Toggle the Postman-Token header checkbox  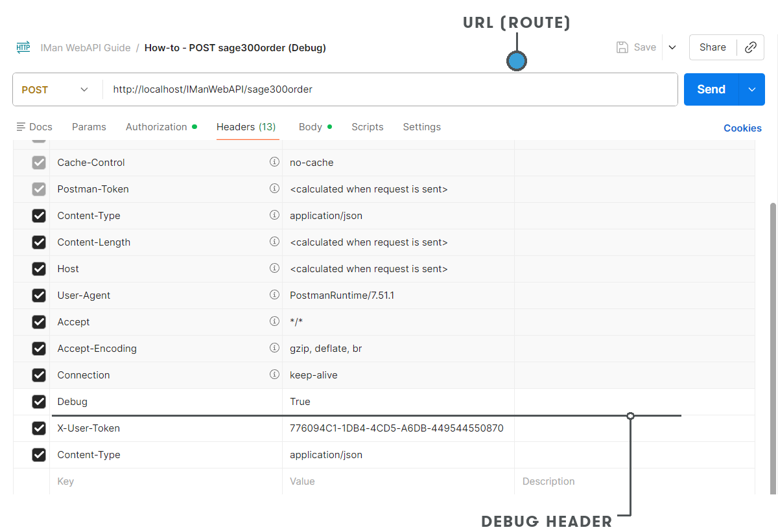[39, 189]
